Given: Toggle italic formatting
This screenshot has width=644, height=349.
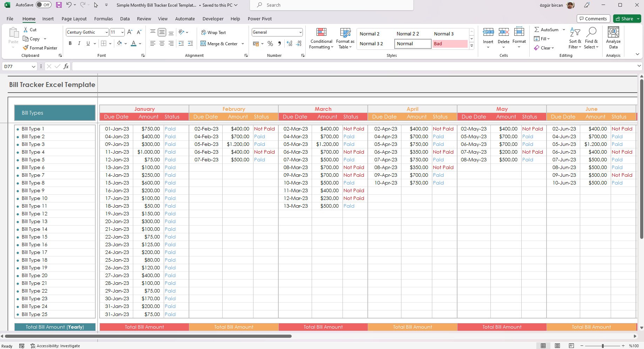Looking at the screenshot, I should (79, 43).
